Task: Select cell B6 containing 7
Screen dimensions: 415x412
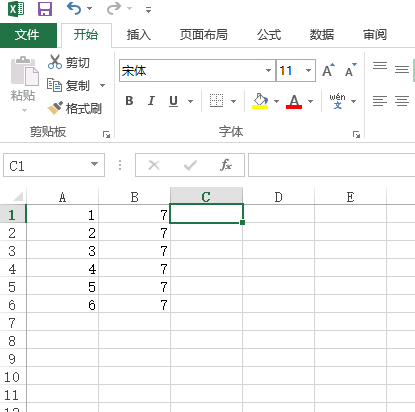Action: point(134,305)
